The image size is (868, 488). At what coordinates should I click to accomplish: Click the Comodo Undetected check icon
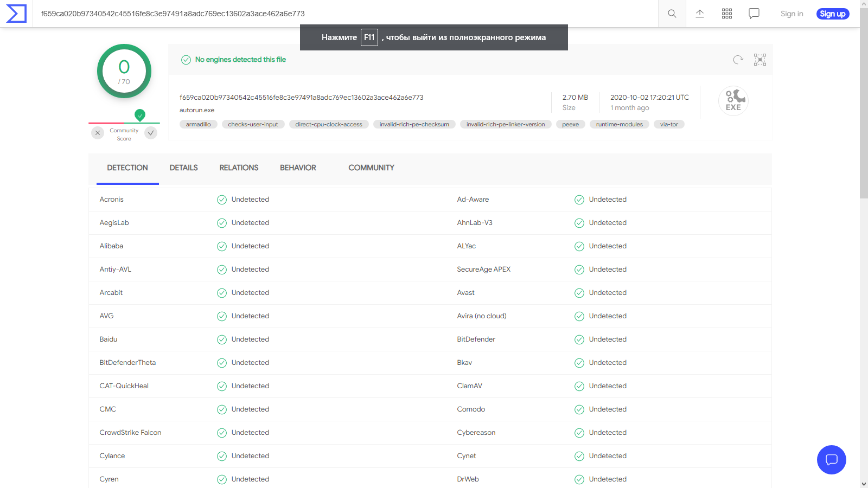tap(579, 409)
